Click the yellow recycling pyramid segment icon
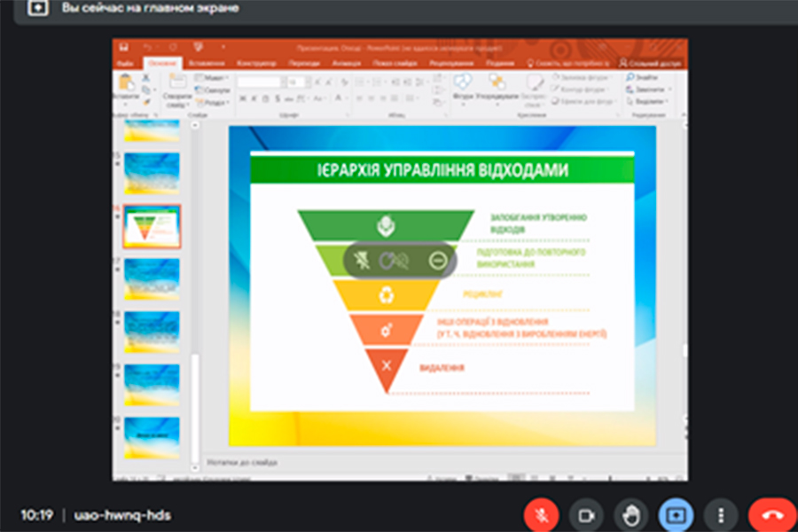Screen dimensions: 798x532 [x=387, y=294]
